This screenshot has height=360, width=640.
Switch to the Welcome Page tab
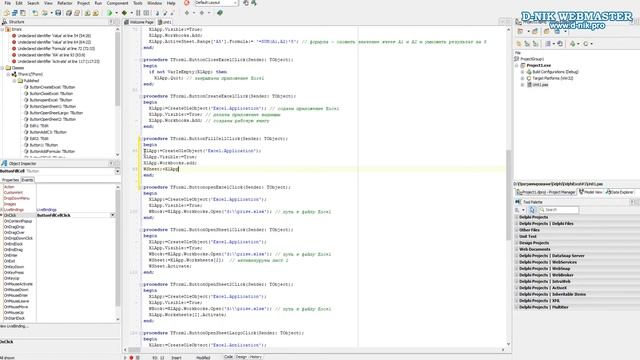(140, 22)
